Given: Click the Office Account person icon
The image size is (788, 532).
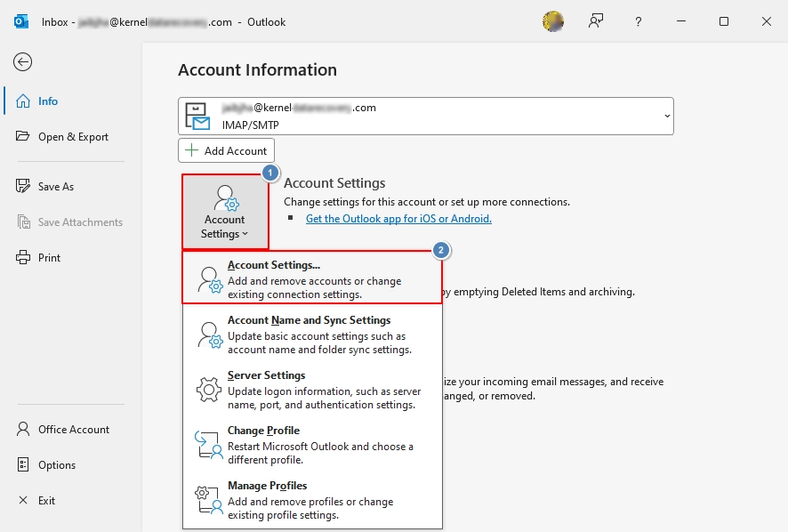Looking at the screenshot, I should tap(23, 429).
